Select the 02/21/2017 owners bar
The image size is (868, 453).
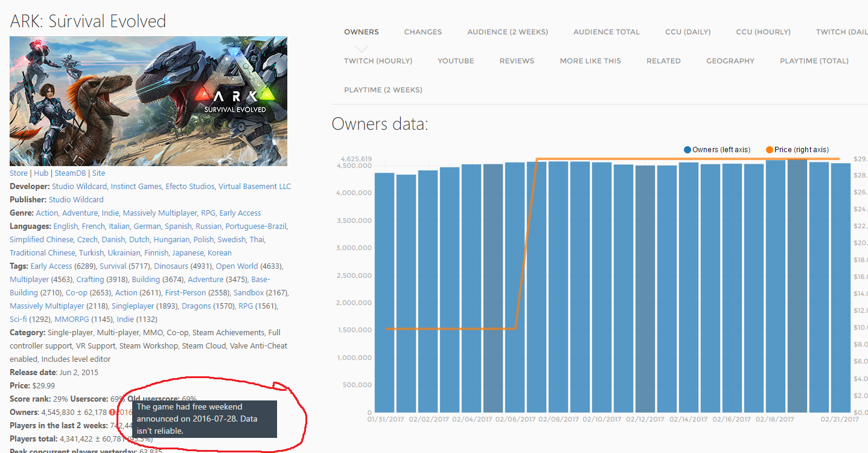[840, 288]
